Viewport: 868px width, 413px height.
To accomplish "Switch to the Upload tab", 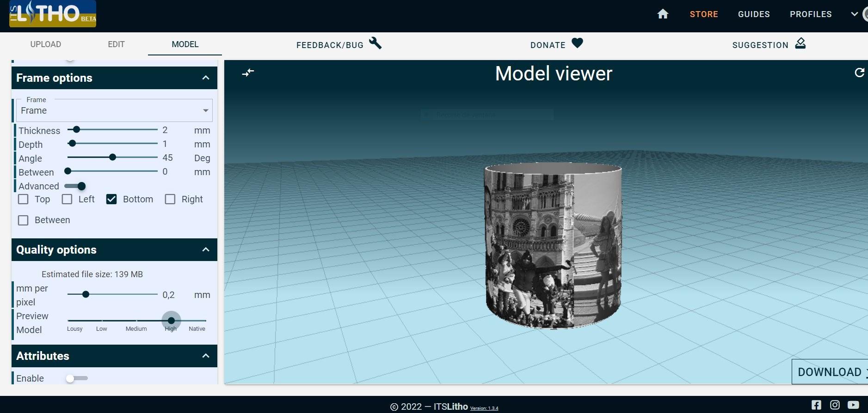I will click(x=46, y=44).
